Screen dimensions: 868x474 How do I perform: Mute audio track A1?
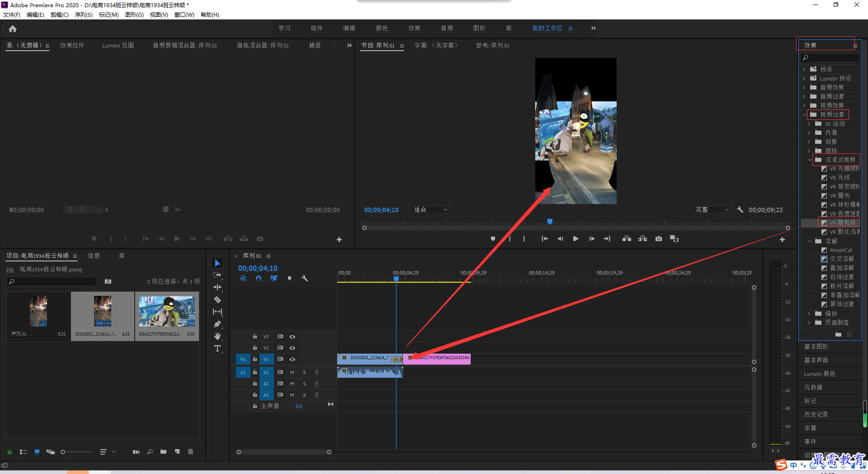[292, 372]
